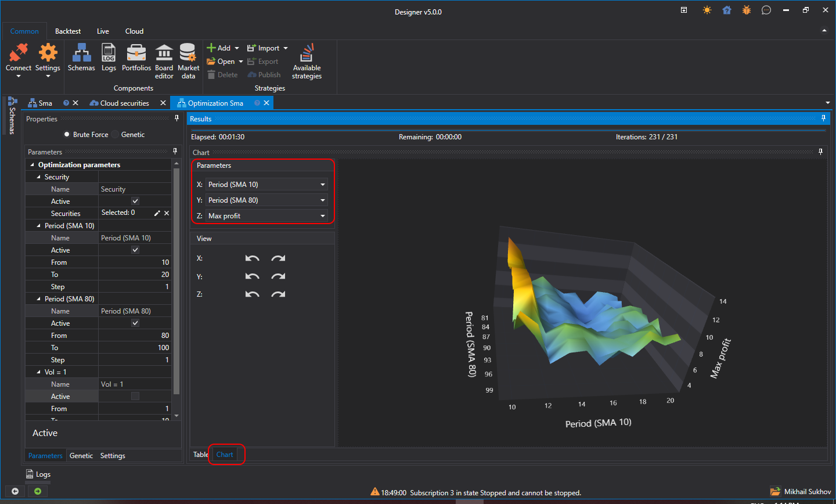Enable Active checkbox for Vol = 1

tap(135, 396)
